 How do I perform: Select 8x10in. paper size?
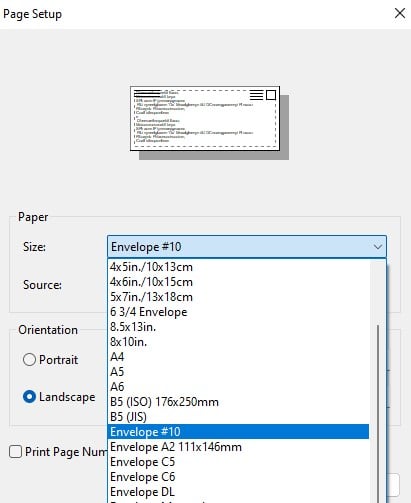coord(238,342)
